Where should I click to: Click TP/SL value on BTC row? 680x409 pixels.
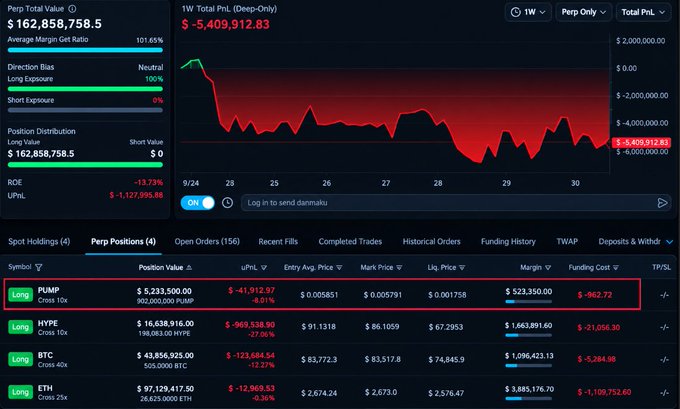[664, 359]
